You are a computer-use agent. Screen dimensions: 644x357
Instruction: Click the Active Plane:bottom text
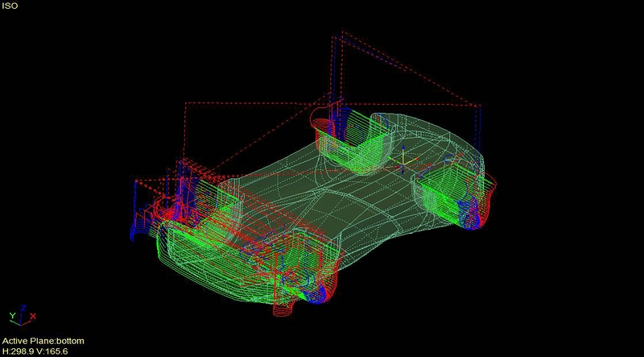click(x=42, y=341)
